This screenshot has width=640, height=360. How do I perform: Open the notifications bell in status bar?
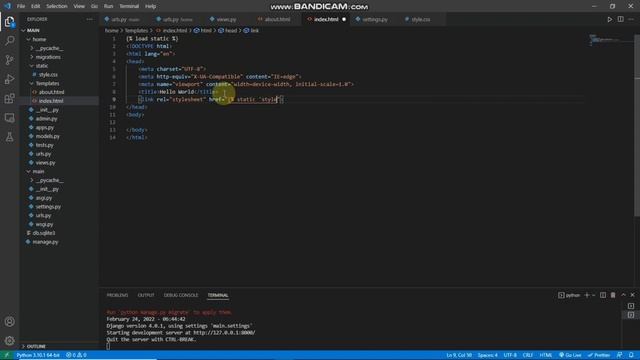(x=631, y=355)
